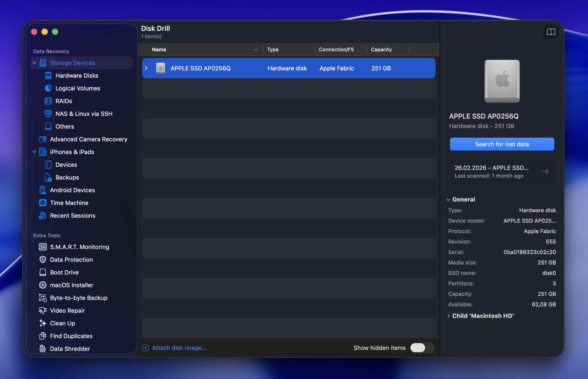The height and width of the screenshot is (379, 588).
Task: Click the Recent Sessions icon
Action: click(x=42, y=216)
